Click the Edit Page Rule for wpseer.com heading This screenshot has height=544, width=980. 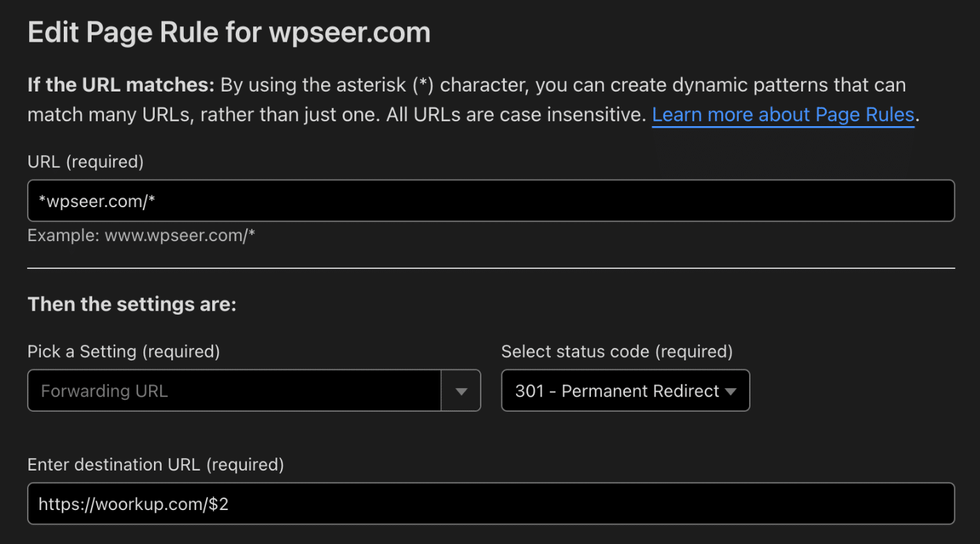229,33
